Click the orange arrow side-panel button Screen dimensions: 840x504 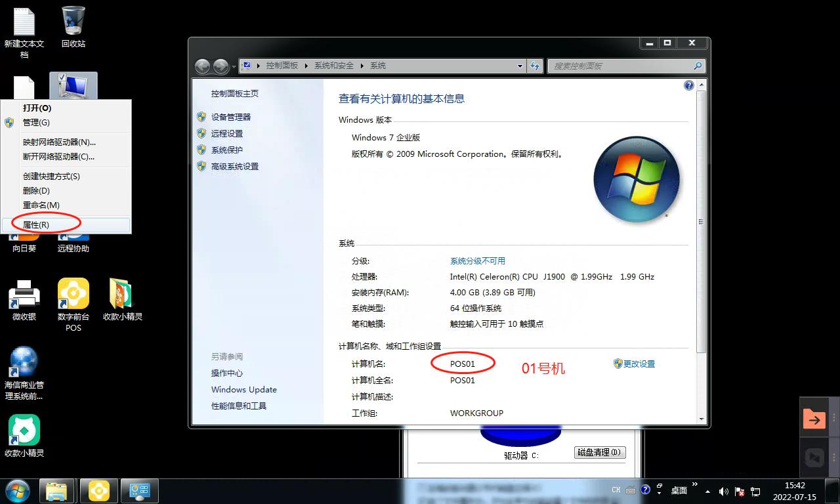pos(814,419)
